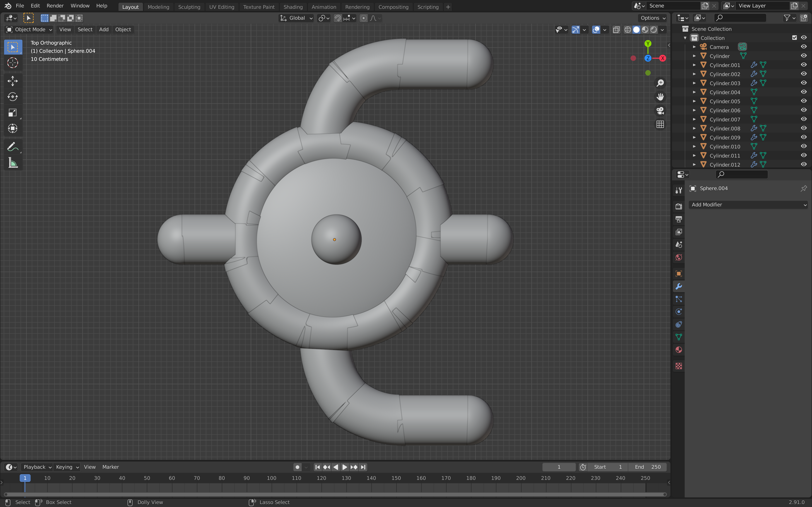Select the Rotate tool
Image resolution: width=812 pixels, height=507 pixels.
click(12, 97)
